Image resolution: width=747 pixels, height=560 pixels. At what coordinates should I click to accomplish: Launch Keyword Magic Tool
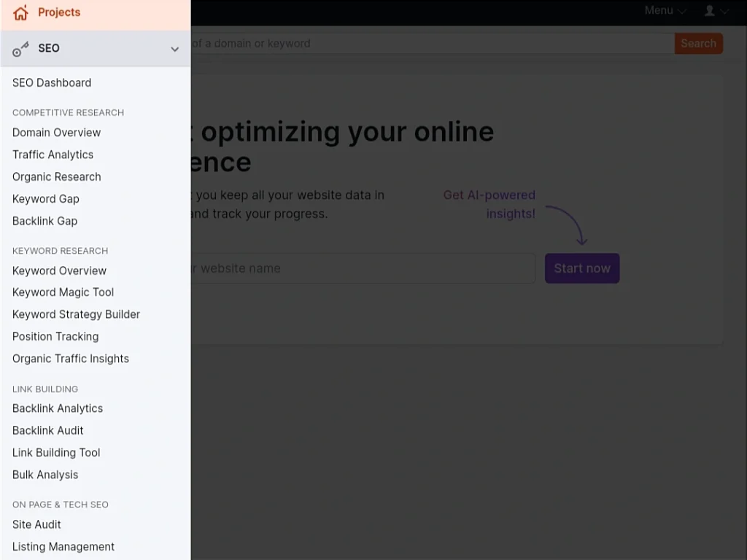63,292
